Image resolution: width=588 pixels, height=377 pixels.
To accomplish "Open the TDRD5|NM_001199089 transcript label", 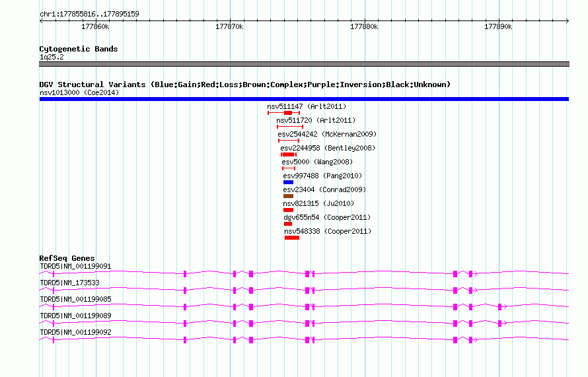I will tap(75, 316).
